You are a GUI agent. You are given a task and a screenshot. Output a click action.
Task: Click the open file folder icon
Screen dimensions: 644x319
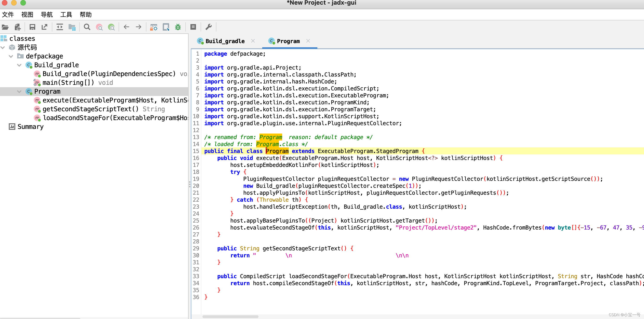5,27
